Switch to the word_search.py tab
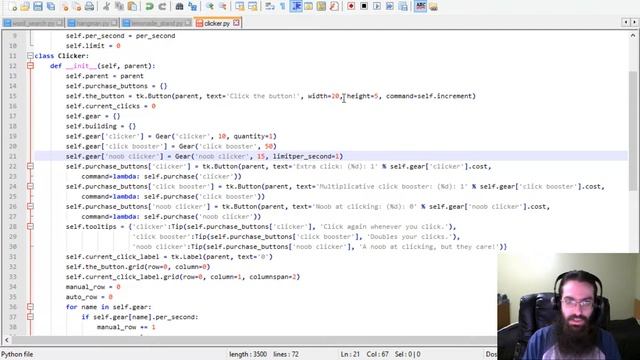 point(33,23)
